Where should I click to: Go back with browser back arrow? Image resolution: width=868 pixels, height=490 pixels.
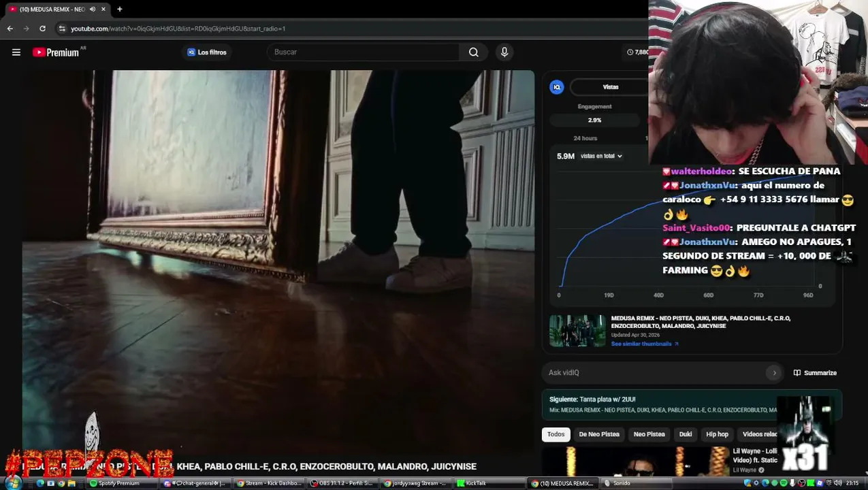pyautogui.click(x=10, y=29)
